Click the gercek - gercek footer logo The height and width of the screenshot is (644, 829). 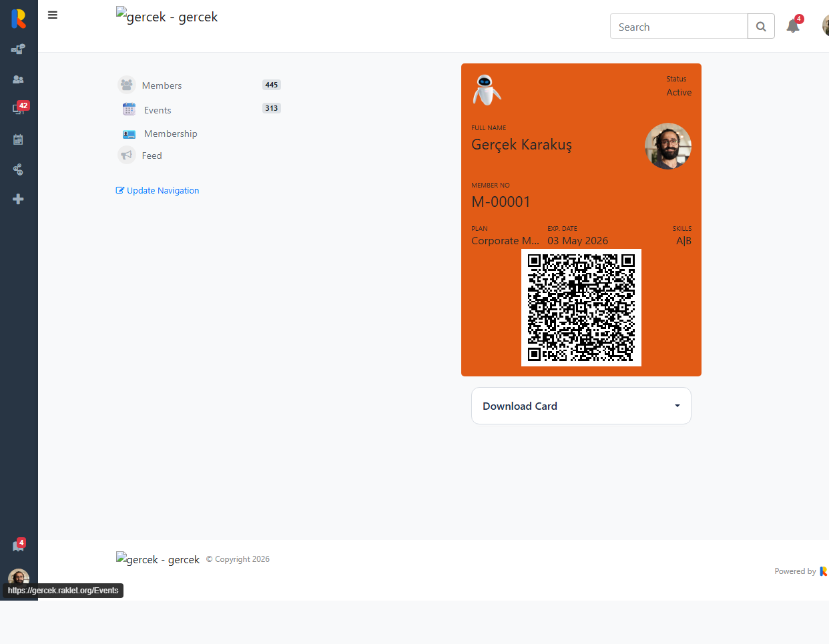158,559
